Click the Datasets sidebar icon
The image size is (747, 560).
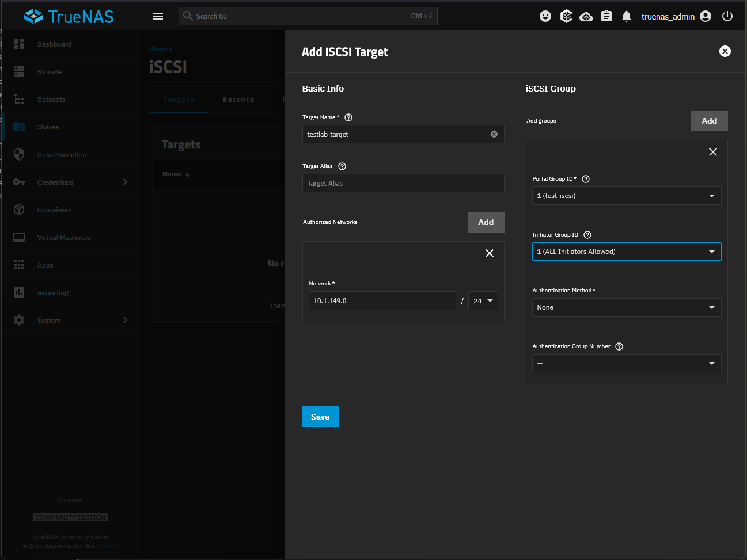(x=19, y=99)
